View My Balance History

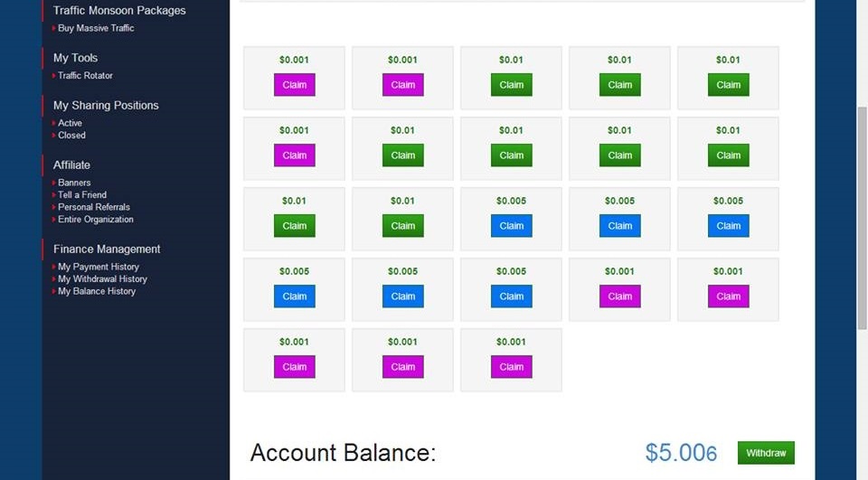point(97,291)
